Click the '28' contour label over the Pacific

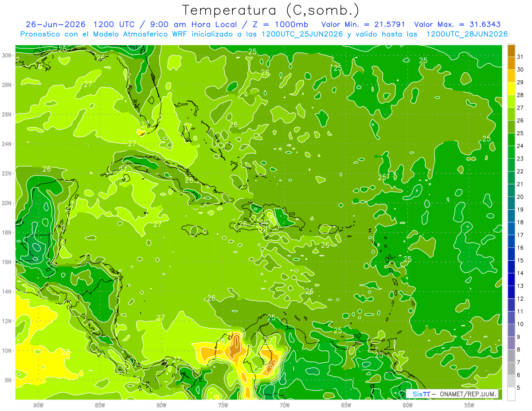pyautogui.click(x=66, y=352)
